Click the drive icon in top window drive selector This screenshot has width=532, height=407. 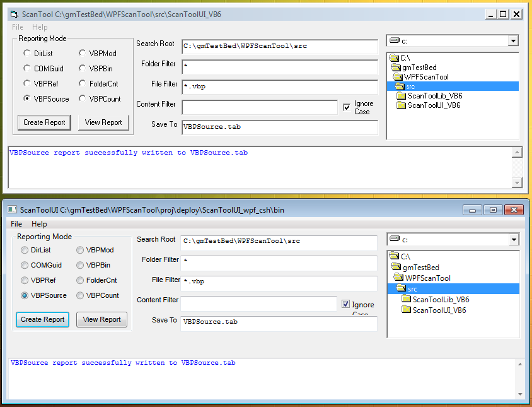pyautogui.click(x=395, y=40)
